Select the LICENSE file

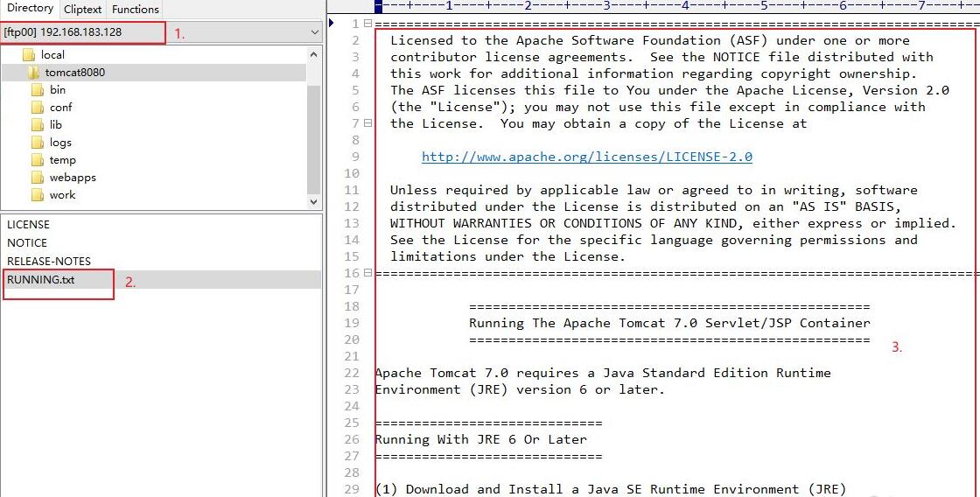point(28,224)
